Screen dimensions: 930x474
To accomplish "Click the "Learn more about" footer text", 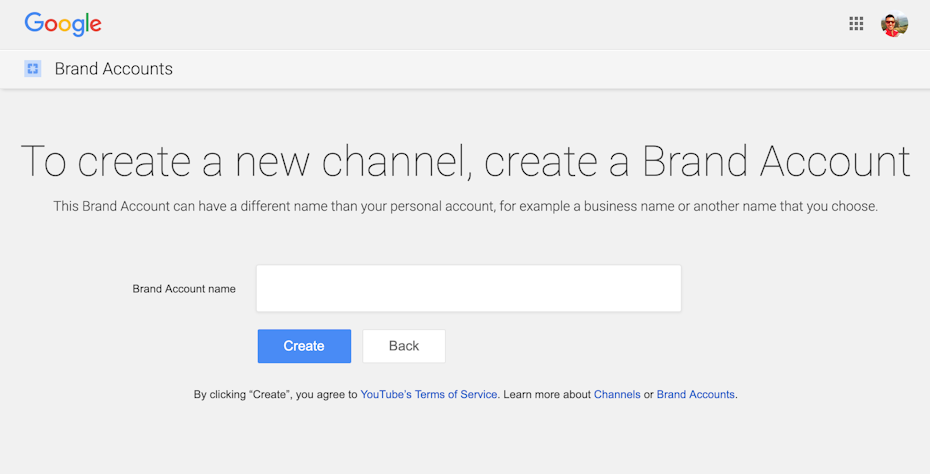I will pos(547,395).
